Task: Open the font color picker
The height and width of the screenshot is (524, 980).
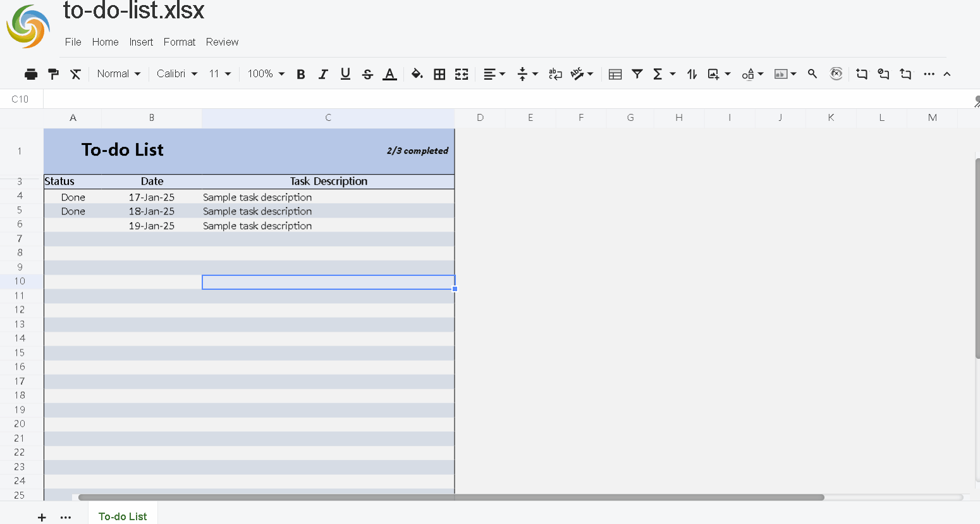Action: 390,74
